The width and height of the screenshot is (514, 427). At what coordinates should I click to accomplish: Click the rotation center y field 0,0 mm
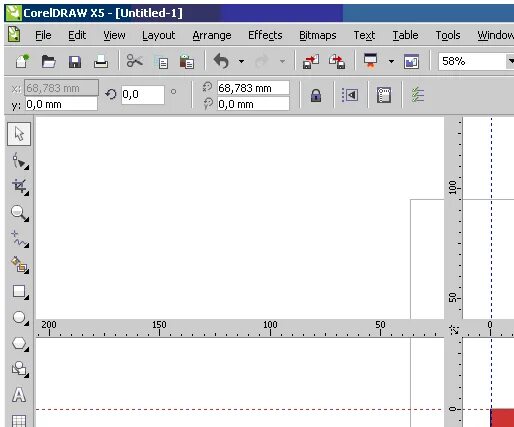tap(253, 104)
